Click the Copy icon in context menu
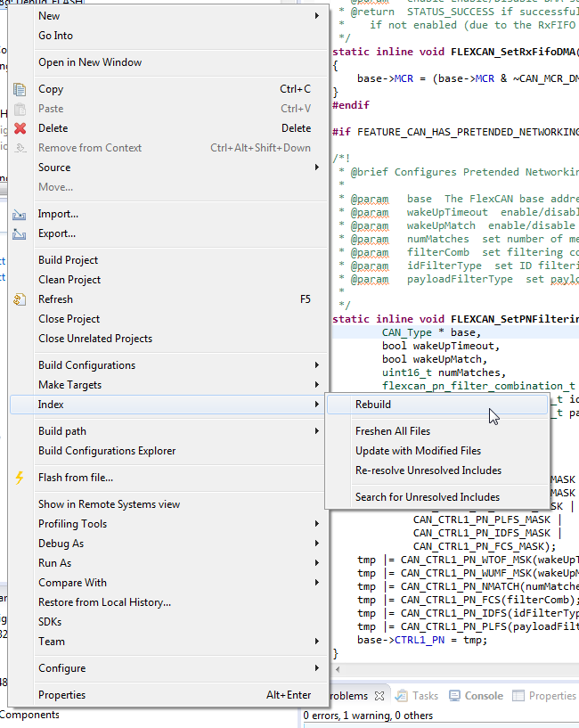This screenshot has width=579, height=728. [x=20, y=89]
